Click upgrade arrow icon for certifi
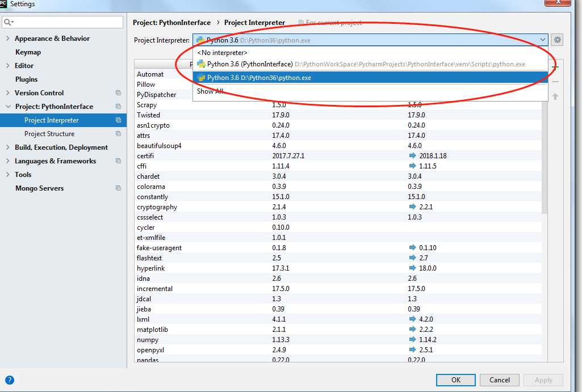This screenshot has height=392, width=582. (x=412, y=155)
